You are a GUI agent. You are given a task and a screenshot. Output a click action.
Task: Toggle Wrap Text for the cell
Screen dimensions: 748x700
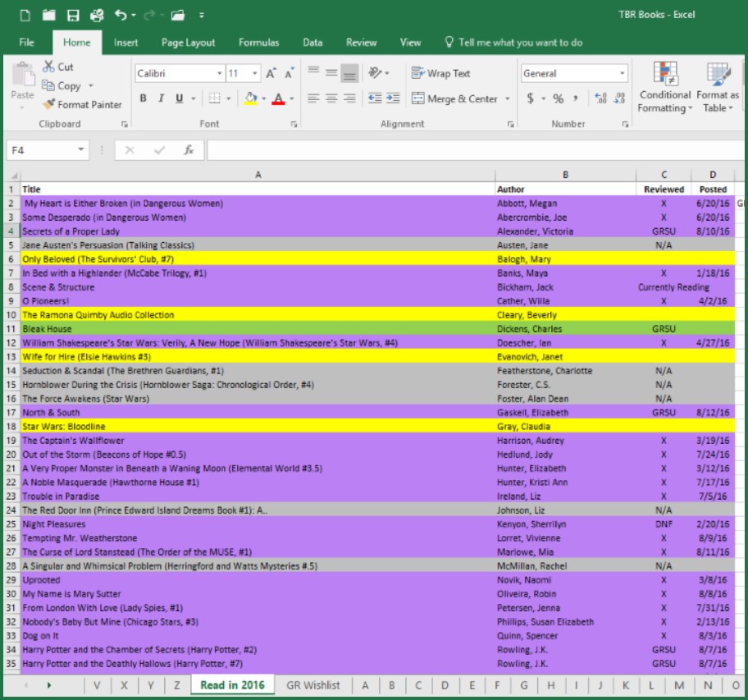(x=440, y=73)
